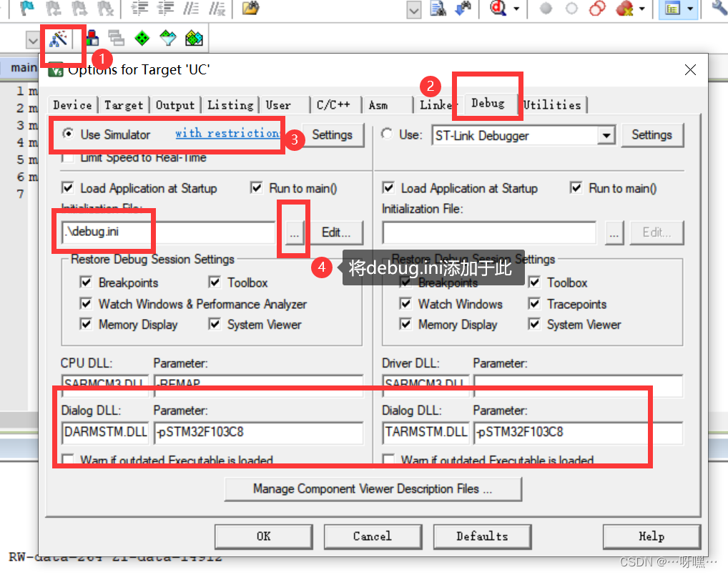Open Manage Project Items colored boxes icon
The height and width of the screenshot is (575, 728).
[x=91, y=38]
